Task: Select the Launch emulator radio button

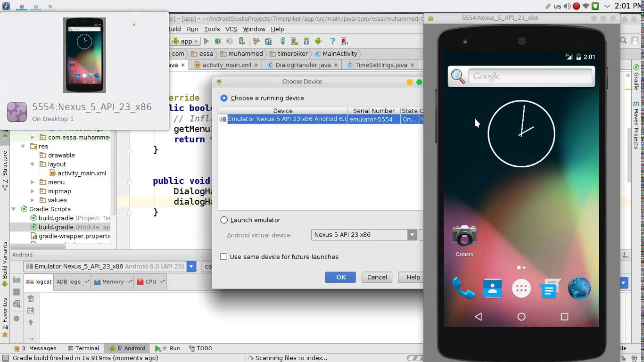Action: point(224,220)
